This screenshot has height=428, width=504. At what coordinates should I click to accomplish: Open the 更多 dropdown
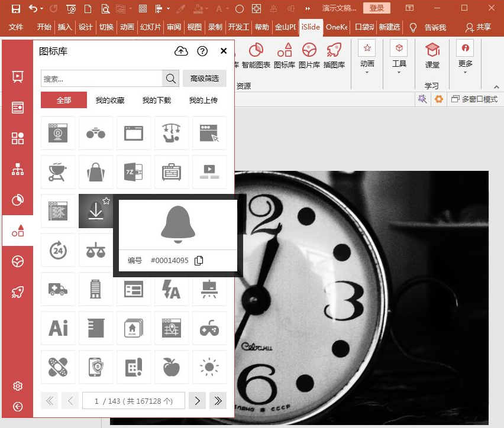tap(465, 65)
